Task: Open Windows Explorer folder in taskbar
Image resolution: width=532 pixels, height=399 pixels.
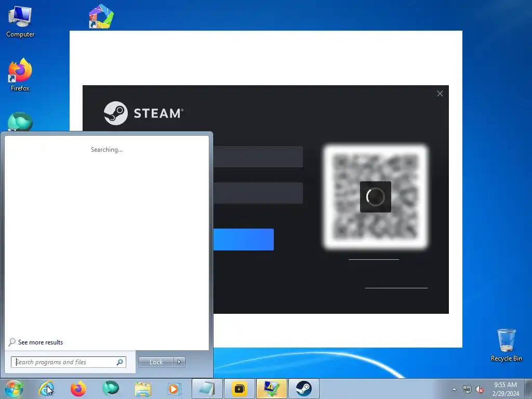Action: click(143, 389)
